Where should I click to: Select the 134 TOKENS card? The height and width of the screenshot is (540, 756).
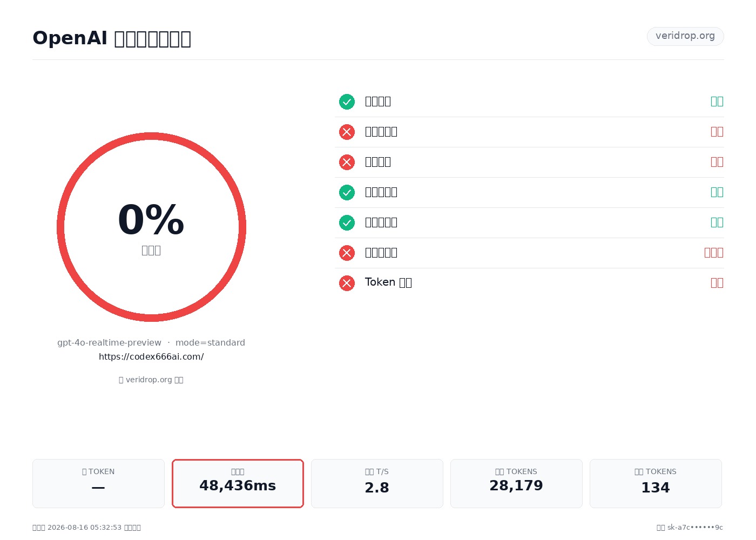pos(656,483)
